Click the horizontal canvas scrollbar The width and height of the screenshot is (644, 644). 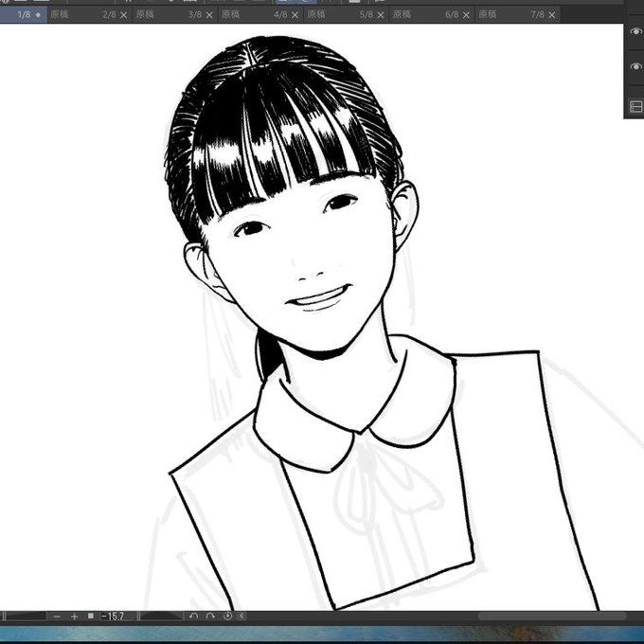click(x=552, y=617)
